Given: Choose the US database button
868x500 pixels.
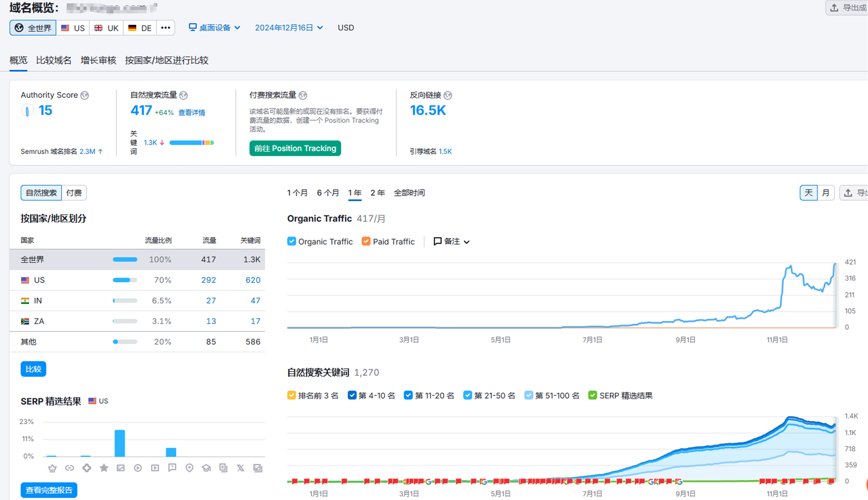Looking at the screenshot, I should (73, 28).
